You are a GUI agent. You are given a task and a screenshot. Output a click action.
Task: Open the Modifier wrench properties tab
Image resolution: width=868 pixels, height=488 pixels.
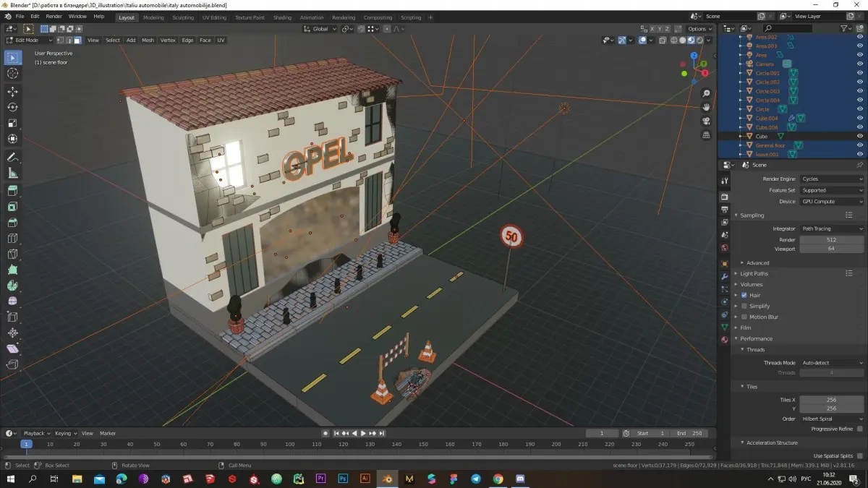pyautogui.click(x=724, y=276)
